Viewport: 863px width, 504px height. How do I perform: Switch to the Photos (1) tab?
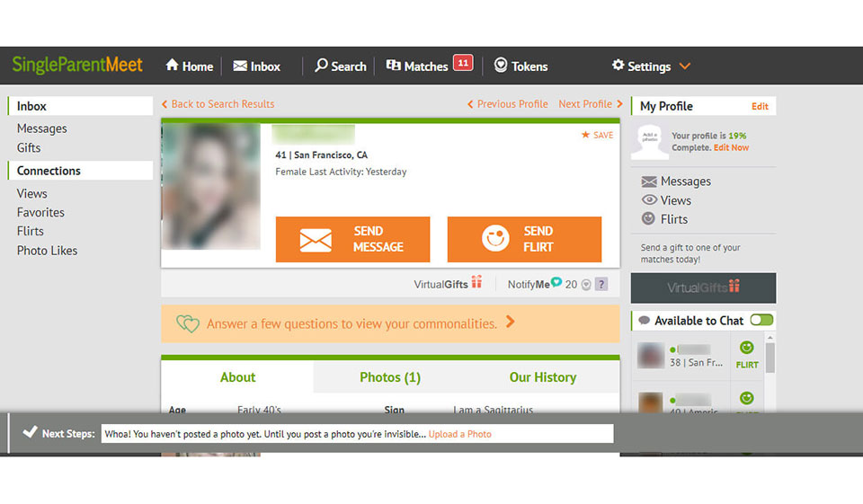coord(390,377)
